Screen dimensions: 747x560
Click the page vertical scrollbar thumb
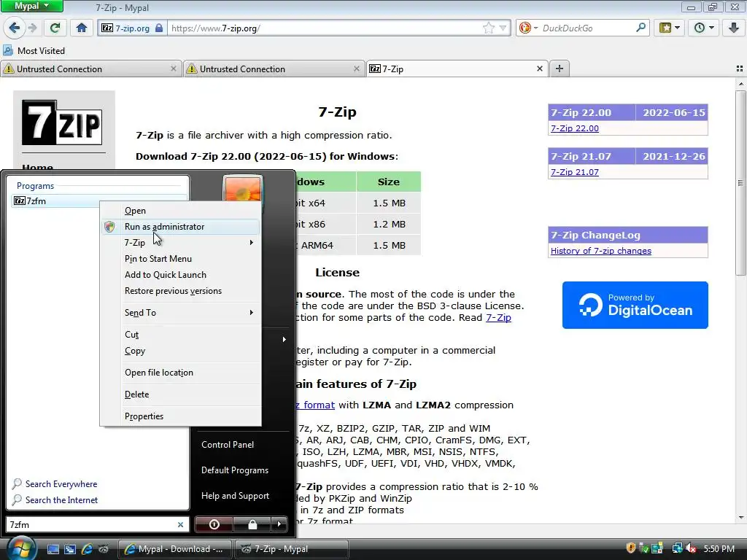(740, 182)
